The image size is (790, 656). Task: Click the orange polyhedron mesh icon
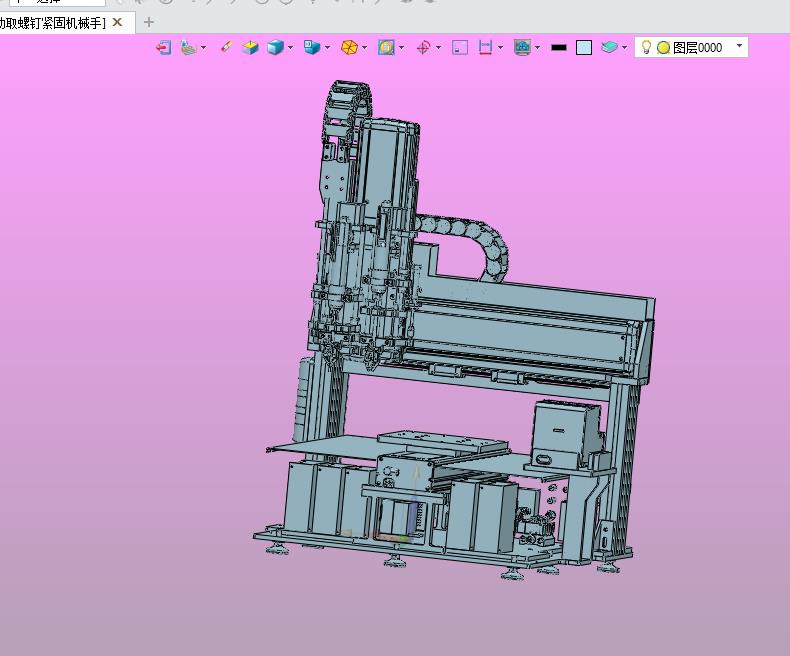pos(349,47)
